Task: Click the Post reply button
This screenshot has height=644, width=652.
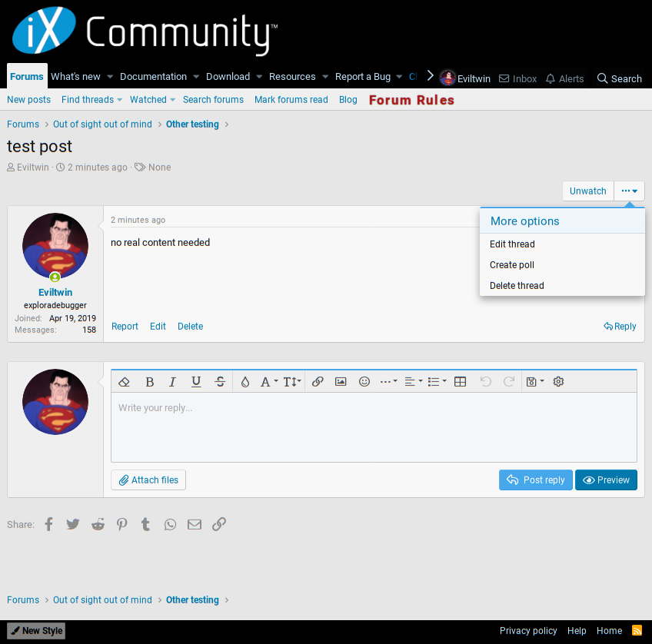Action: point(536,480)
